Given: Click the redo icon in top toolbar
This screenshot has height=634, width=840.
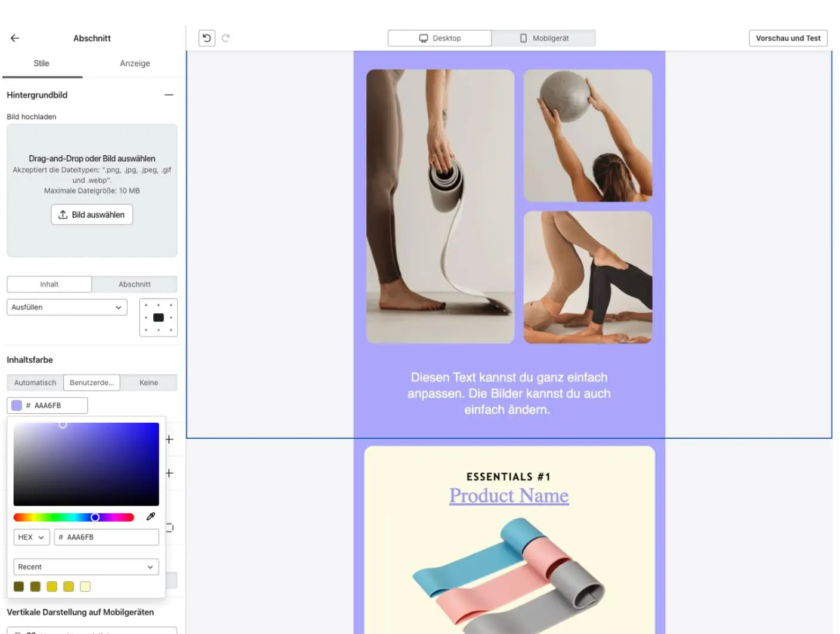Looking at the screenshot, I should point(226,38).
